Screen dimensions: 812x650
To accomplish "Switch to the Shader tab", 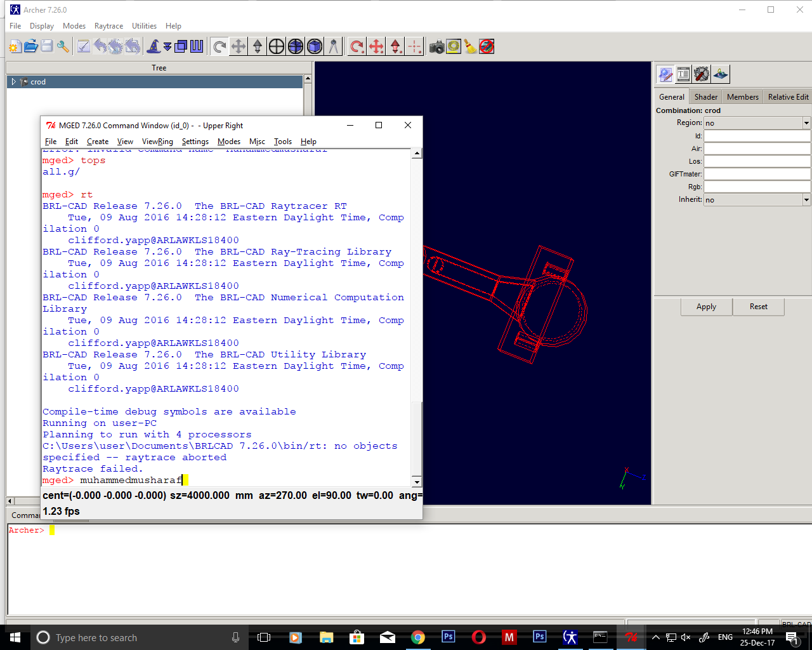I will tap(706, 97).
